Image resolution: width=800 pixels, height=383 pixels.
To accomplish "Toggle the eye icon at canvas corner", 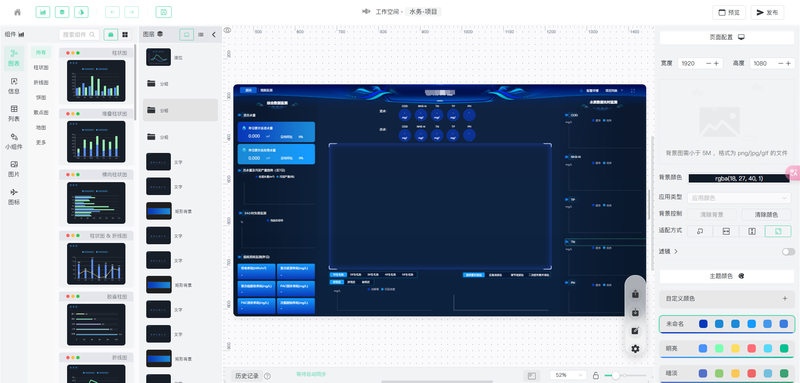I will click(228, 31).
